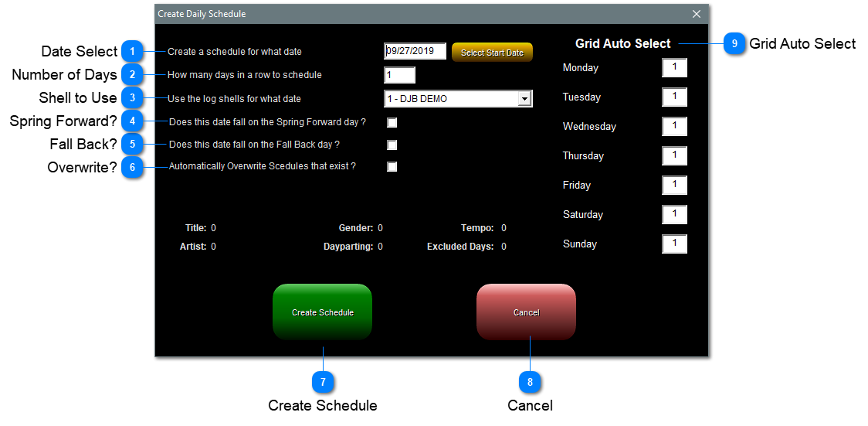This screenshot has height=426, width=868.
Task: Click the 'Tempo:' statistic label
Action: pos(477,227)
